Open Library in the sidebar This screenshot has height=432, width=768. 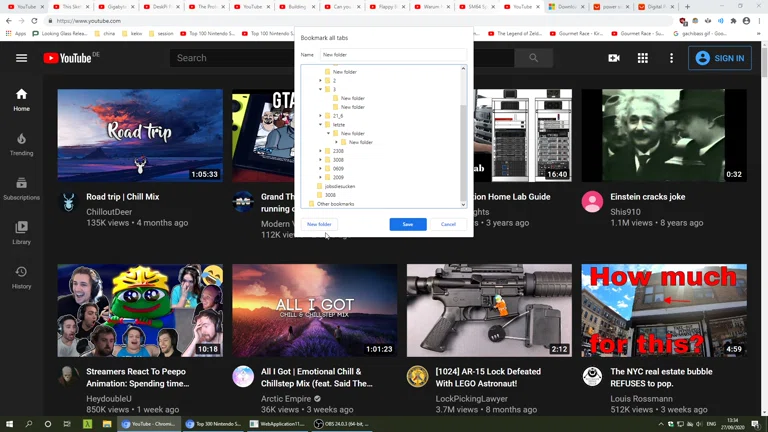click(21, 232)
